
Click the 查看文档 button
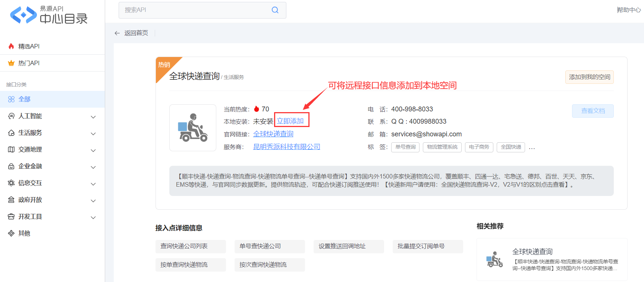(593, 111)
